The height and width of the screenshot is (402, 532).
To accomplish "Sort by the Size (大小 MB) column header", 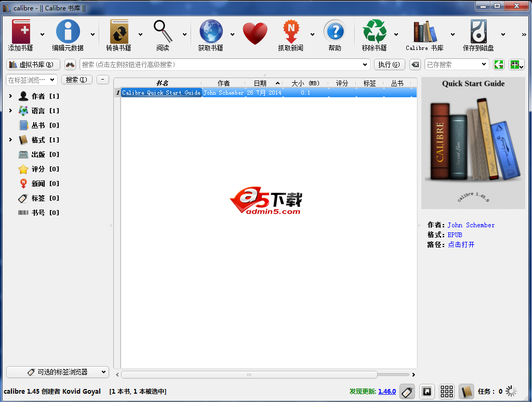I will pyautogui.click(x=305, y=83).
